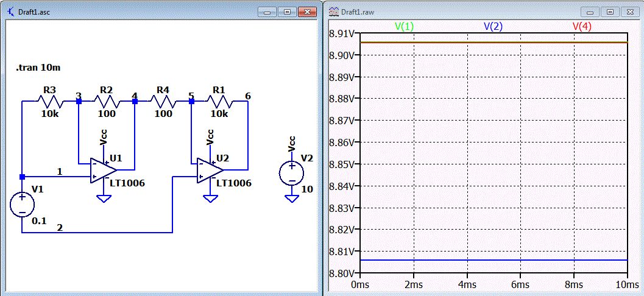Maximize the Draft1.asc schematic window
The width and height of the screenshot is (644, 296).
(287, 12)
